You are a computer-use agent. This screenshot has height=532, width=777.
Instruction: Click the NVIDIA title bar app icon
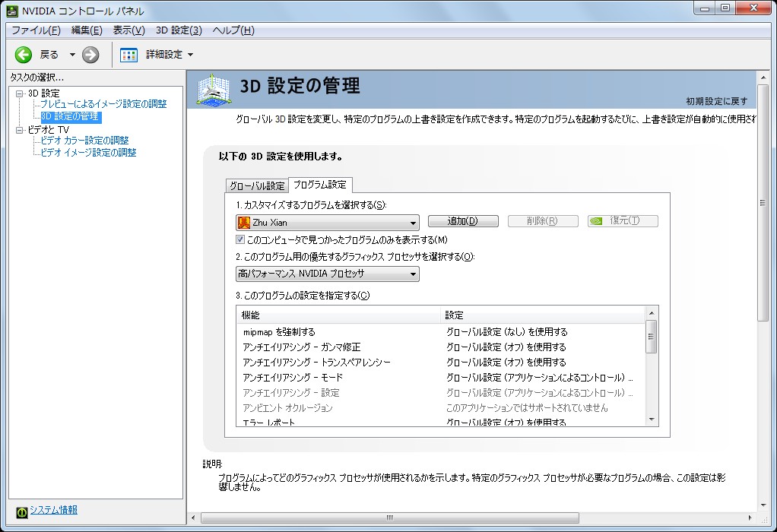click(x=12, y=11)
